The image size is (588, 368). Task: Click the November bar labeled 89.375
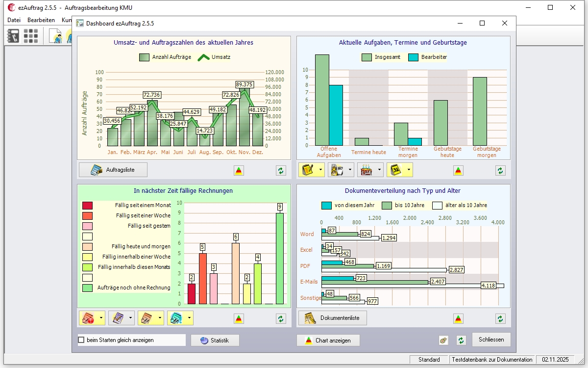(x=245, y=117)
